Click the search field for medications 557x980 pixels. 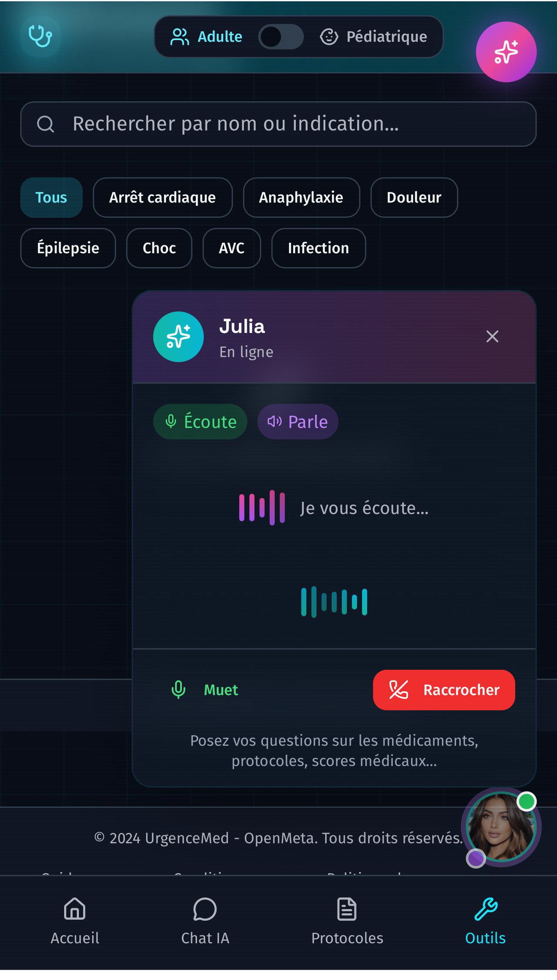point(278,124)
